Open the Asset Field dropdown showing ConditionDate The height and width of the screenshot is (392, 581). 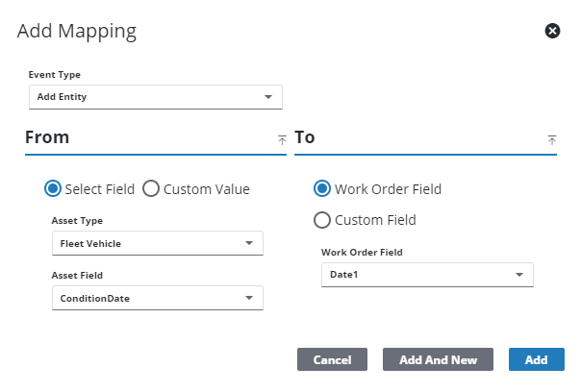tap(157, 298)
